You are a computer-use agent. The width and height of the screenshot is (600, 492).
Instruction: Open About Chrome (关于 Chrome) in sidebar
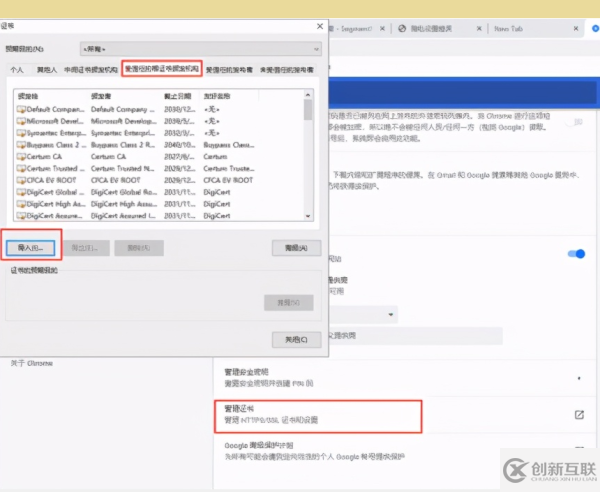click(x=32, y=363)
